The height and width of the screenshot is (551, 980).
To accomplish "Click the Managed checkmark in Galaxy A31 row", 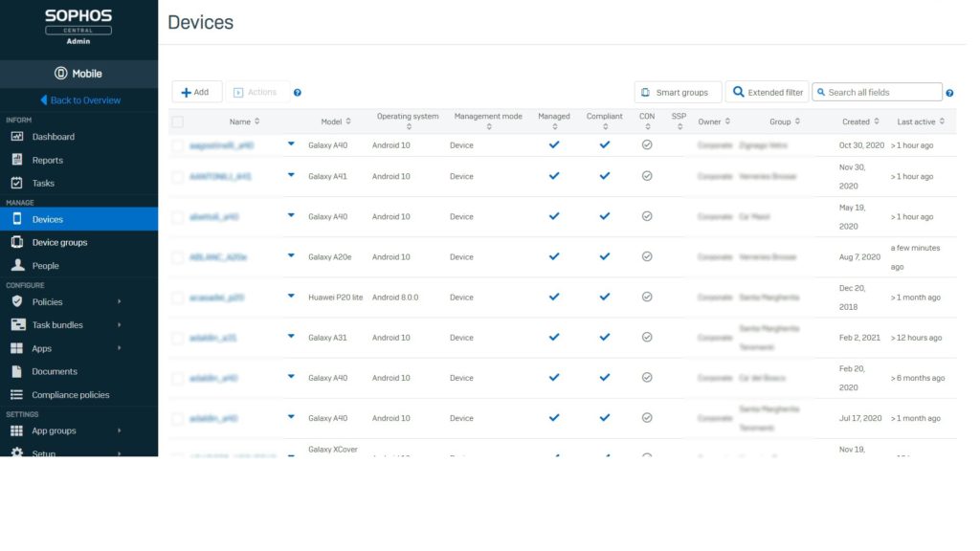I will point(554,338).
